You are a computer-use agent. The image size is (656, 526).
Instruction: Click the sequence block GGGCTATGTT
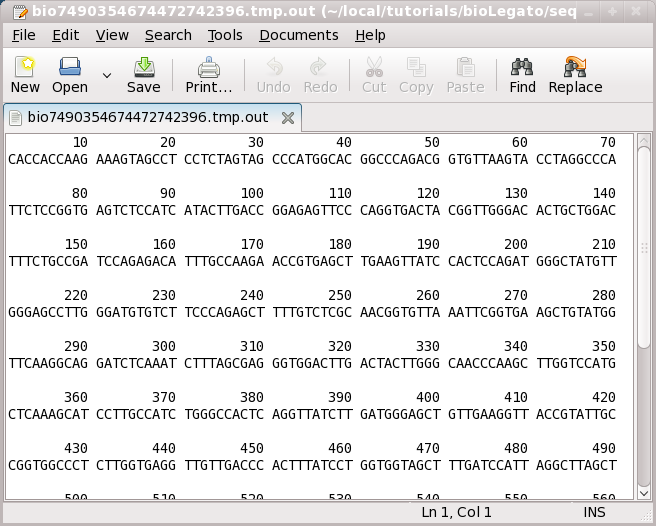pos(576,261)
